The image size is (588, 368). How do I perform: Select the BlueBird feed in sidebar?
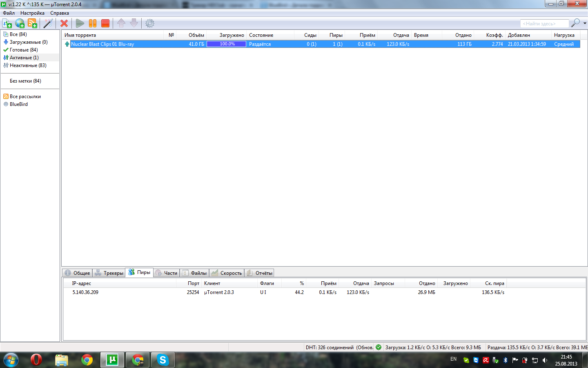click(19, 104)
